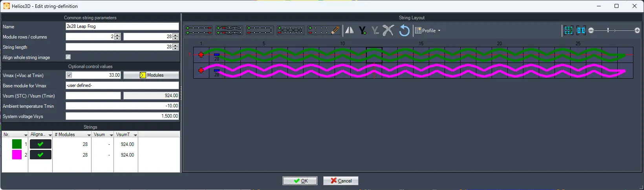The width and height of the screenshot is (644, 190).
Task: Select the criss-cross zigzag string layout
Action: point(290,30)
